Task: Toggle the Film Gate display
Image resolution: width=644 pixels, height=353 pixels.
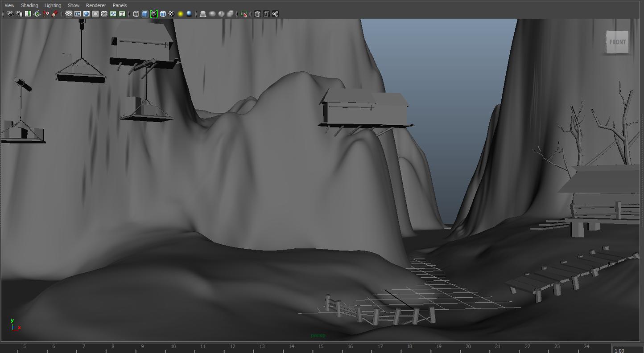Action: click(78, 14)
